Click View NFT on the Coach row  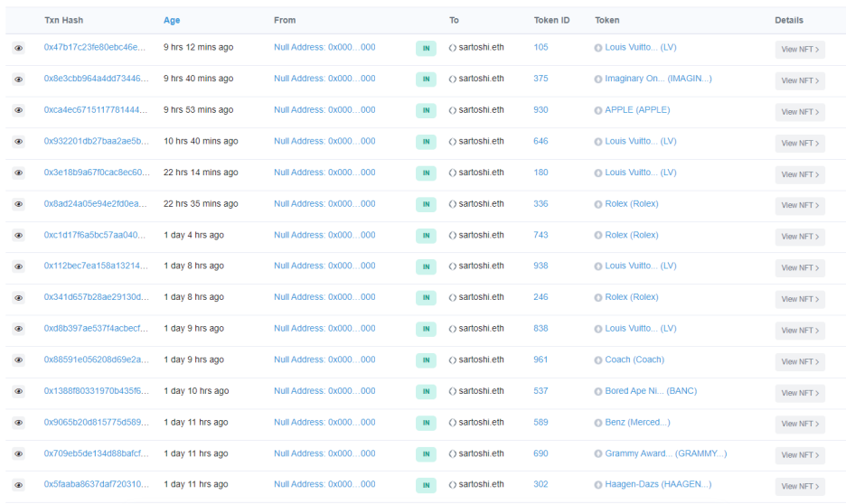[800, 361]
